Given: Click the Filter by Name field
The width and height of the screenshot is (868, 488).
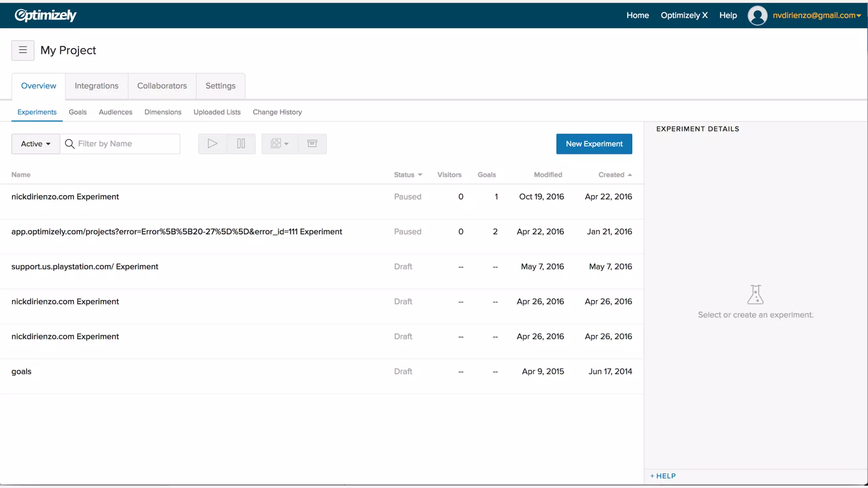Looking at the screenshot, I should 126,144.
